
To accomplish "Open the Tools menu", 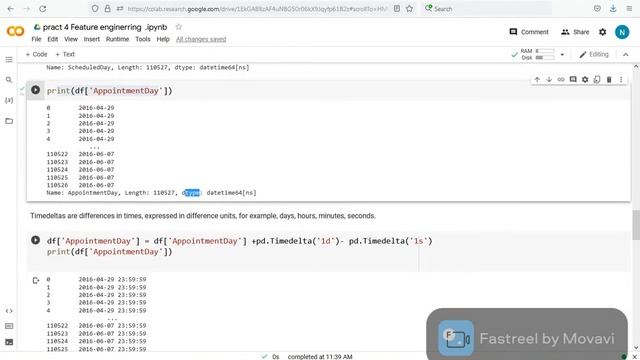I will pyautogui.click(x=143, y=39).
